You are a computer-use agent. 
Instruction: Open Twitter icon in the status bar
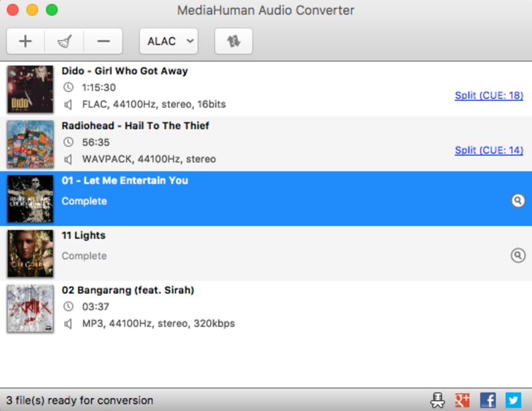512,400
